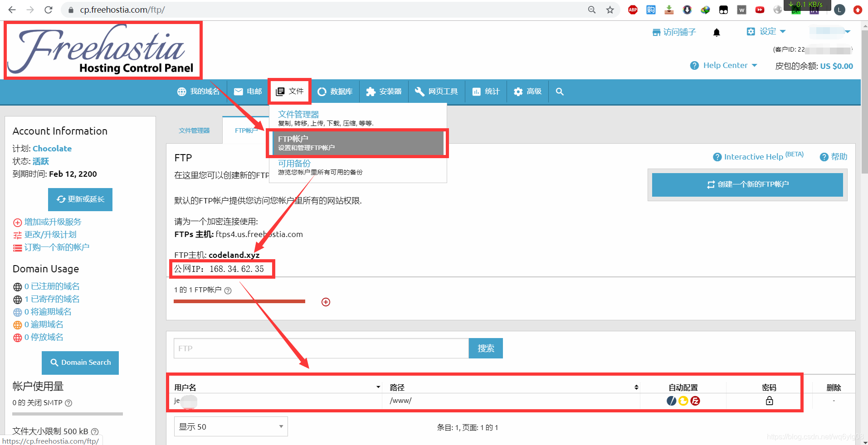Open 安装器 menu
868x445 pixels.
point(384,92)
